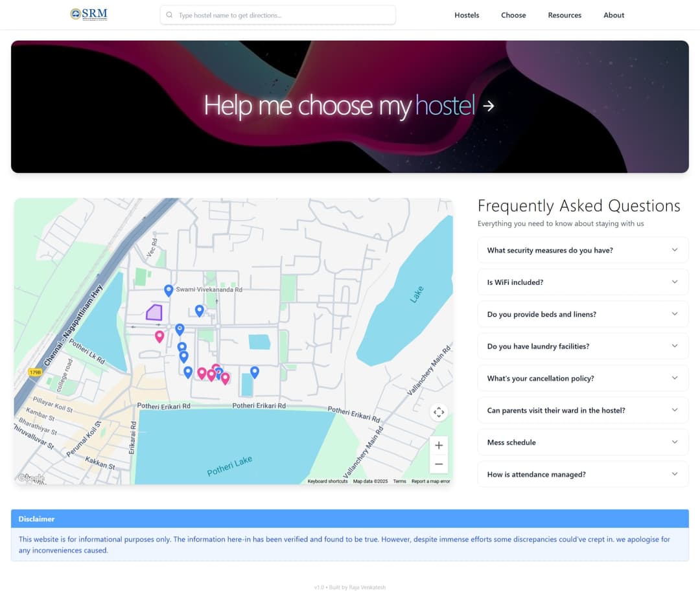
Task: Expand the 'Mess schedule' FAQ item
Action: click(x=581, y=442)
